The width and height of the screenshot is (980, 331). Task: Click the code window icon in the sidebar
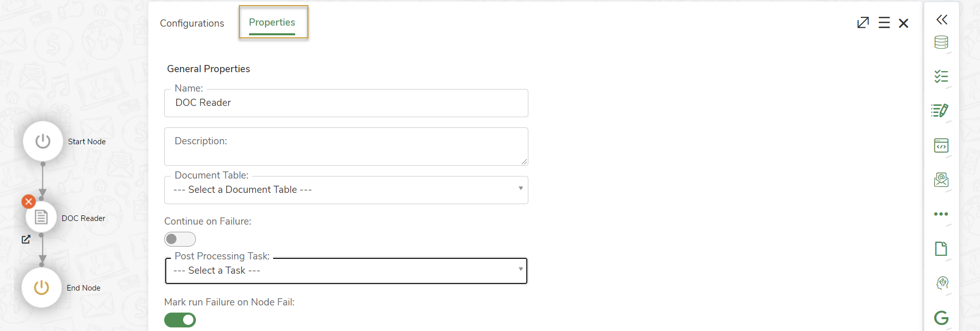(x=942, y=145)
